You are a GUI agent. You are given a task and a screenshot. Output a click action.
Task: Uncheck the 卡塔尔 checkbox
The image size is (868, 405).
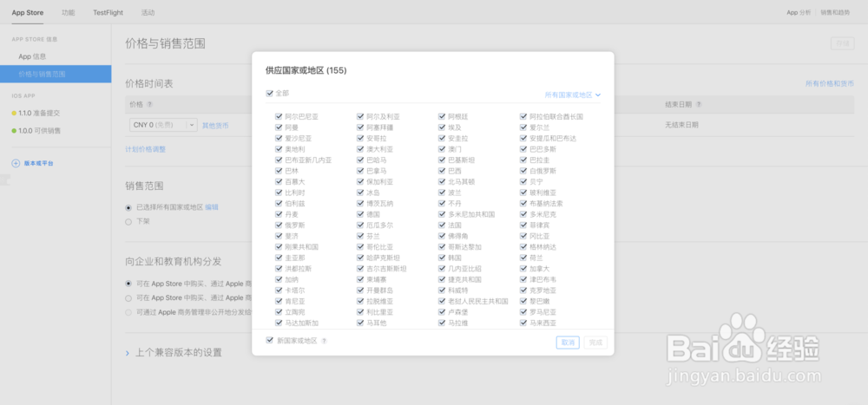pyautogui.click(x=279, y=291)
